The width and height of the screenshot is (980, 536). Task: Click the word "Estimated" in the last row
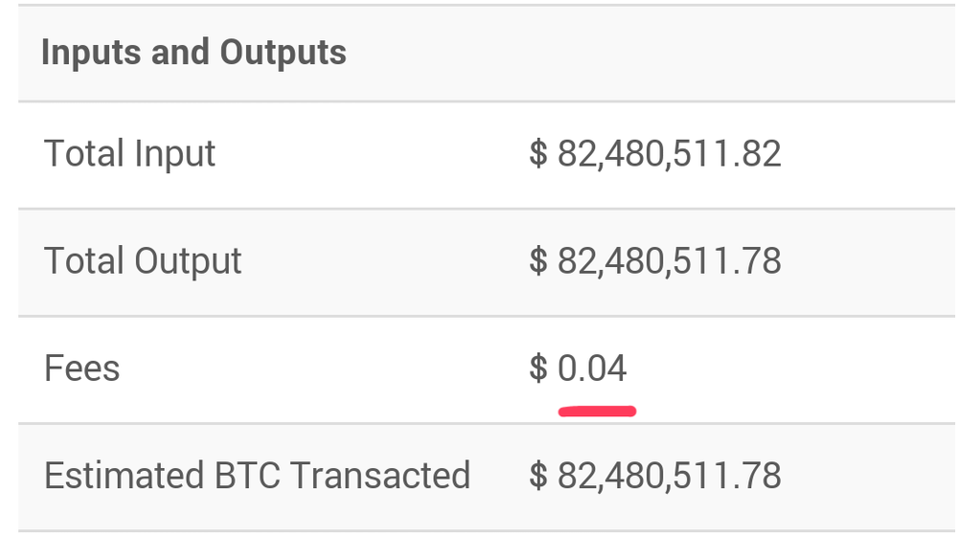[125, 476]
